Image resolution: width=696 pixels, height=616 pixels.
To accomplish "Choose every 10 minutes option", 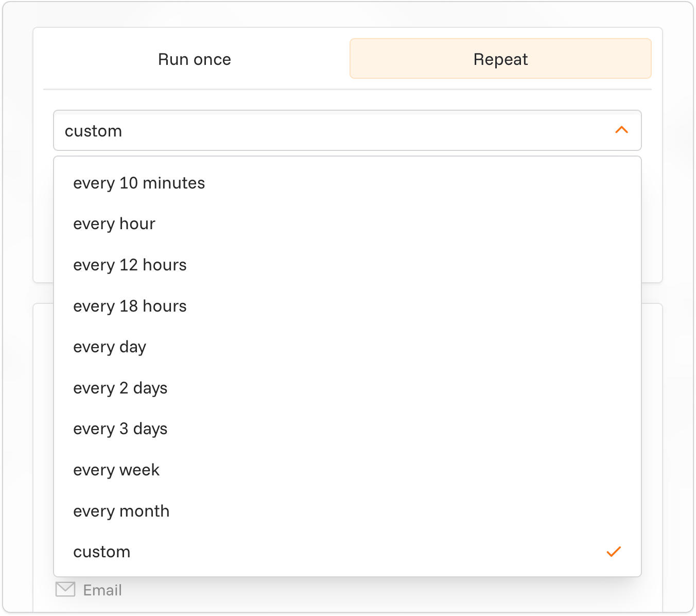I will point(347,183).
